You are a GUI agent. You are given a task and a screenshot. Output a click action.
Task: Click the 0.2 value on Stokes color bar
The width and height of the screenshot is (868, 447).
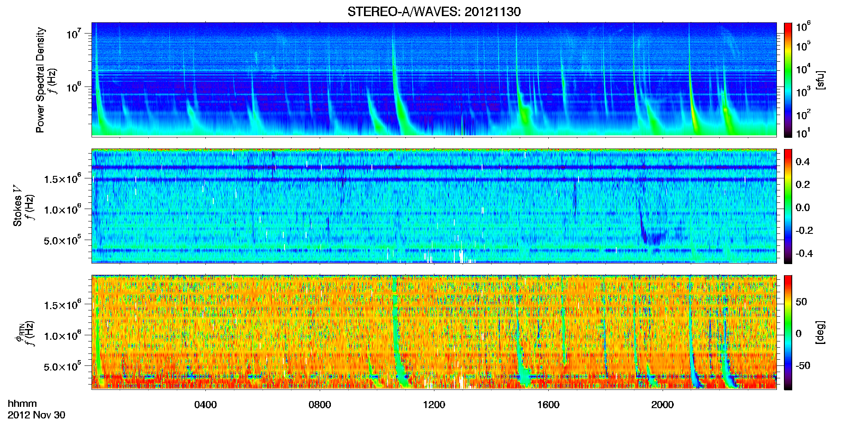click(803, 185)
